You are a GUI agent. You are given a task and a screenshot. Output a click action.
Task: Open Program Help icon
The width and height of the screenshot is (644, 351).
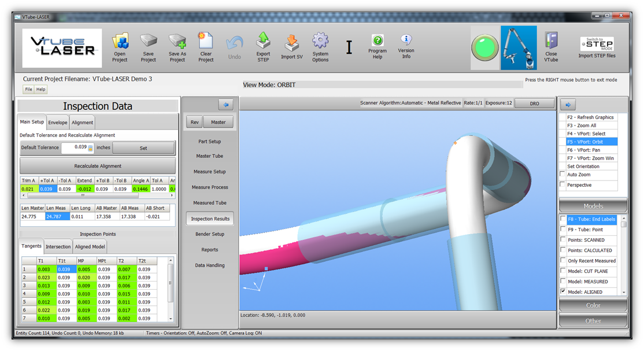(377, 40)
